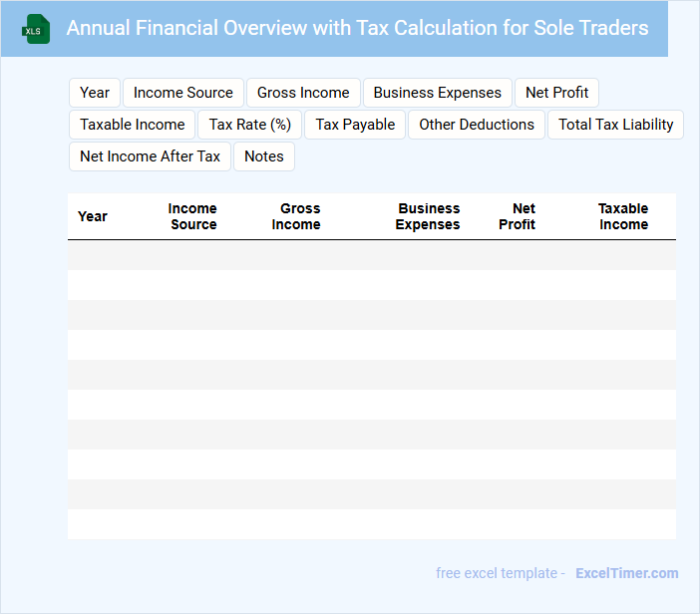The width and height of the screenshot is (700, 614).
Task: Select the Gross Income tag
Action: [x=303, y=93]
